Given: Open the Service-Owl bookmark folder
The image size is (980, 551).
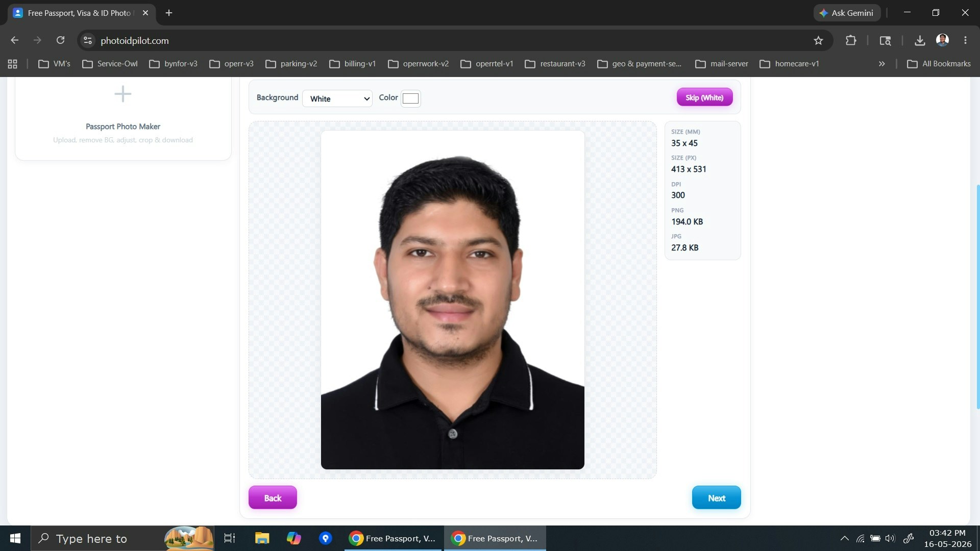Looking at the screenshot, I should tap(110, 64).
